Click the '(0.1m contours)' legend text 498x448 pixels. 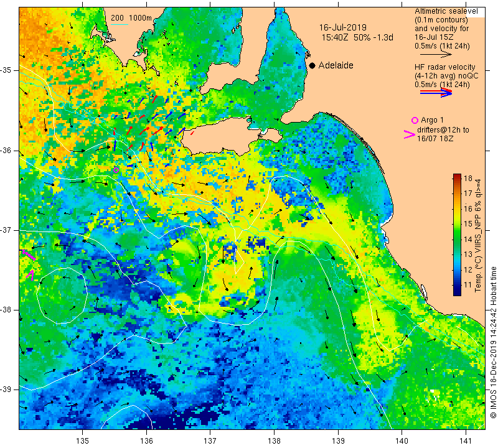click(x=441, y=20)
